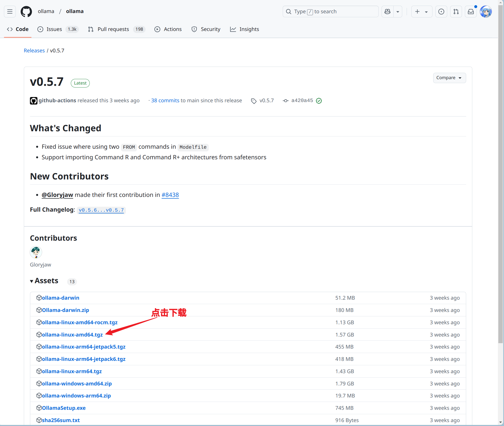
Task: Open pull request #8438
Action: [x=170, y=195]
